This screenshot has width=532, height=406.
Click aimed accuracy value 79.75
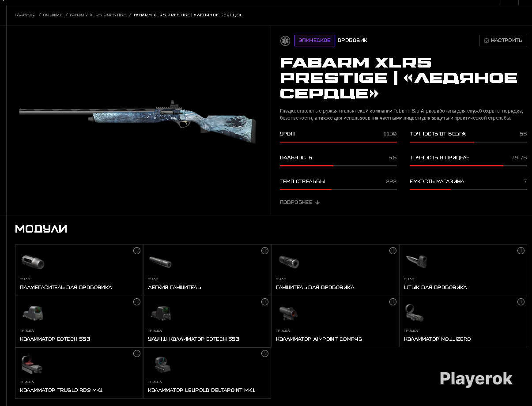coord(519,158)
